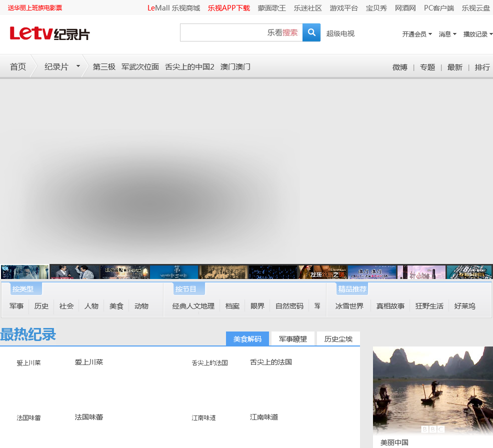The height and width of the screenshot is (448, 493).
Task: Open 冰雪世界 recommendation
Action: click(x=349, y=306)
